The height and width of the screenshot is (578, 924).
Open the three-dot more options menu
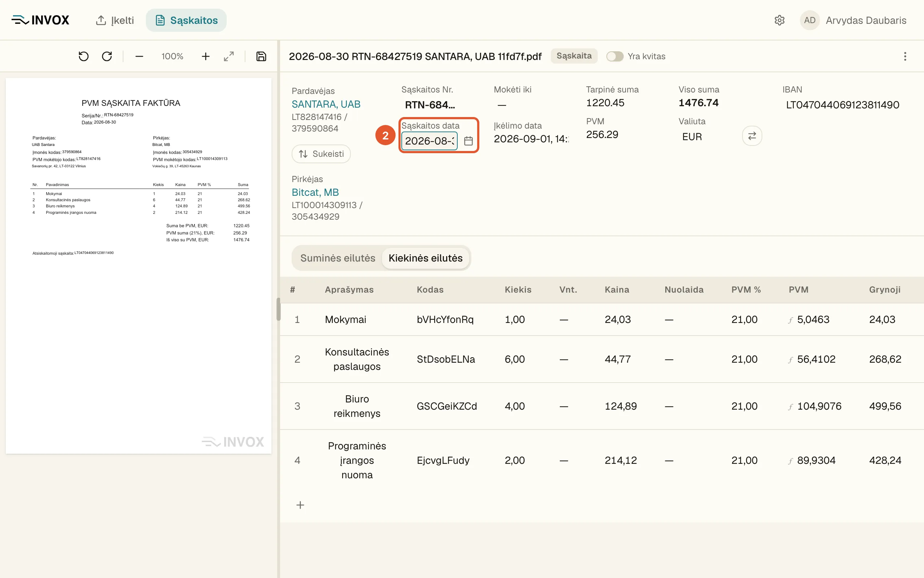tap(905, 57)
